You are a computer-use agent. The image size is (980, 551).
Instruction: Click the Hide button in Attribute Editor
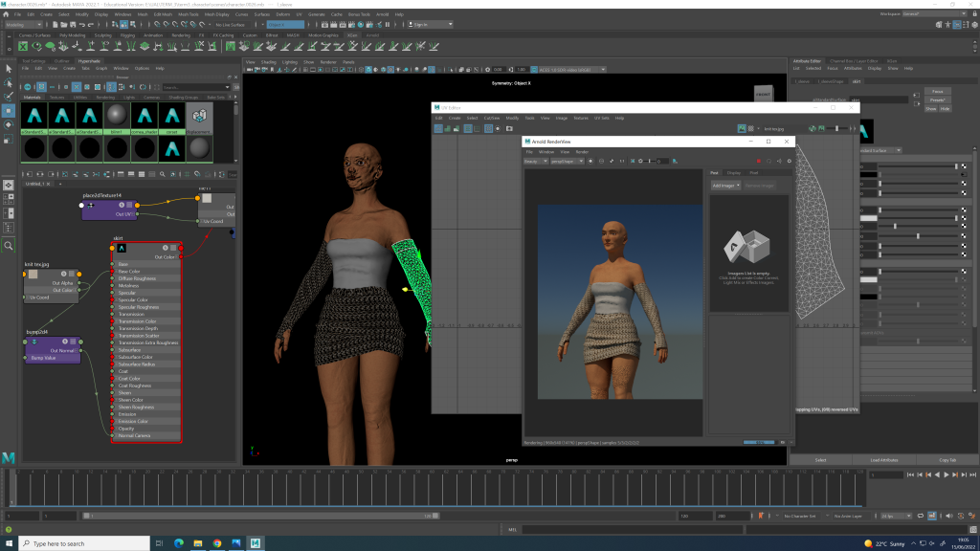click(x=945, y=109)
